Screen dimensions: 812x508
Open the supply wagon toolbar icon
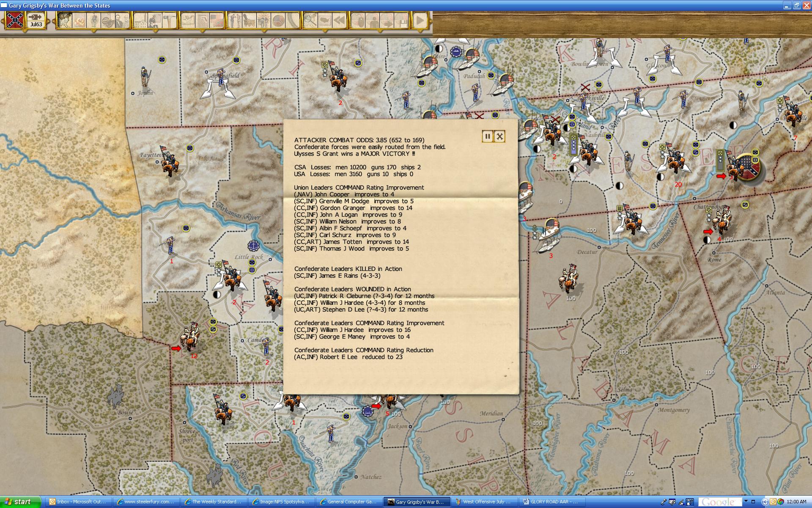pos(250,20)
